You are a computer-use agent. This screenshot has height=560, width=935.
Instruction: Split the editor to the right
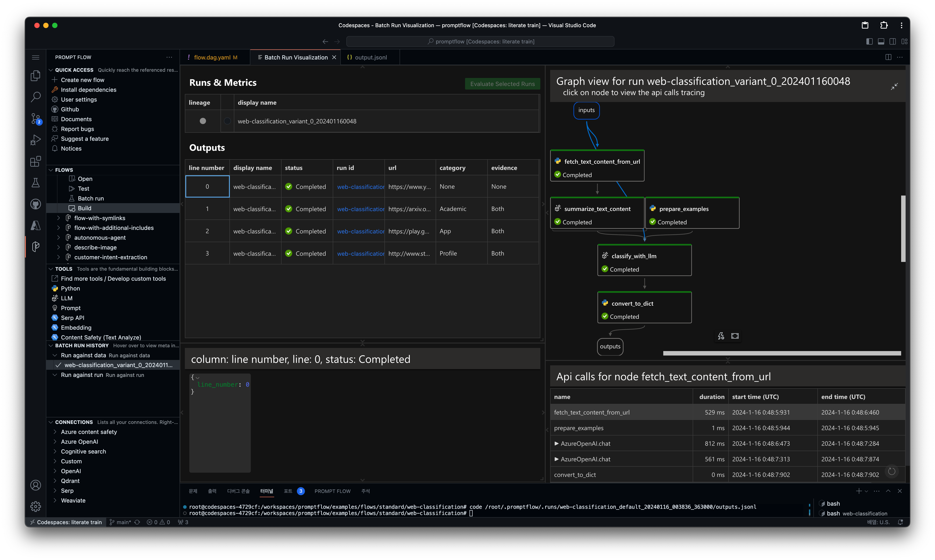[x=888, y=57]
